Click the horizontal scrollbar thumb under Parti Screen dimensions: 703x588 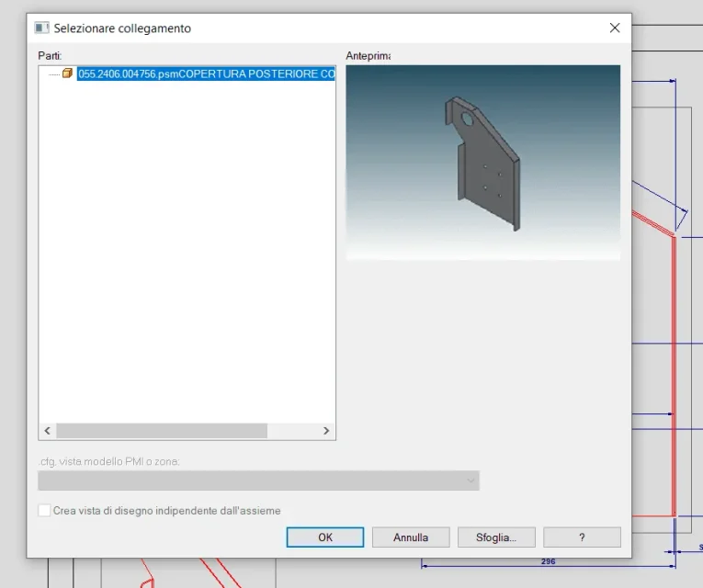coord(161,431)
